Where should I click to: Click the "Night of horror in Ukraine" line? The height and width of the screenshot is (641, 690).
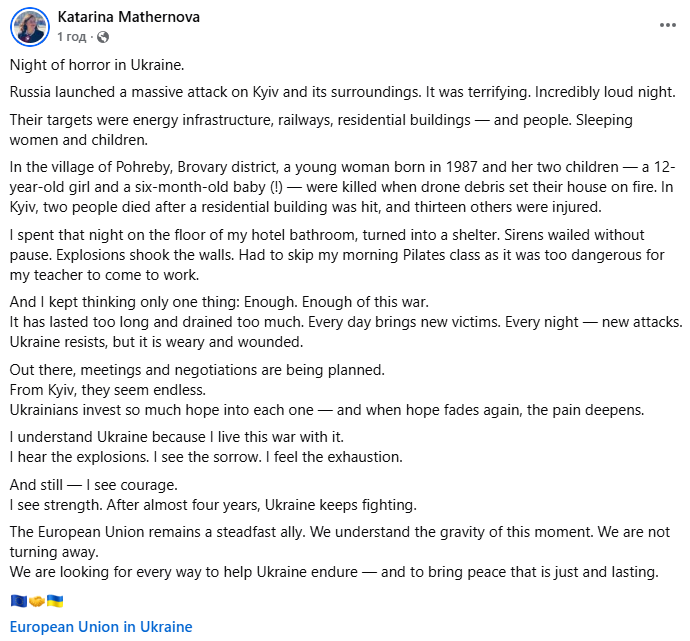pos(97,65)
